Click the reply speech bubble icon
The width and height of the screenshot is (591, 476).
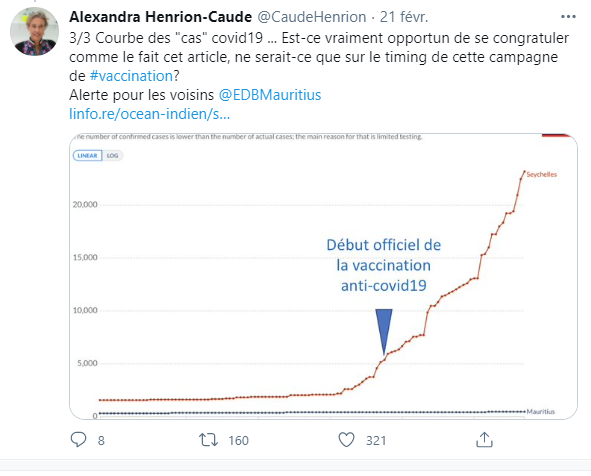[78, 439]
